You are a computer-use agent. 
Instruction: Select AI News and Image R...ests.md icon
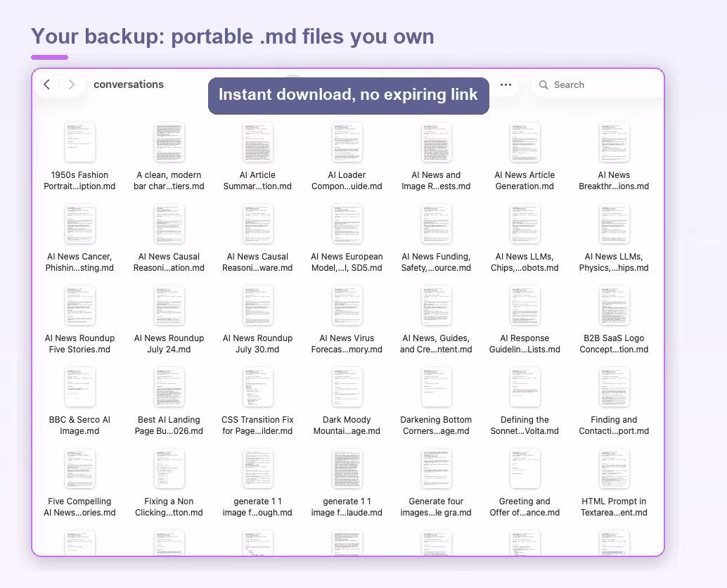pos(436,142)
